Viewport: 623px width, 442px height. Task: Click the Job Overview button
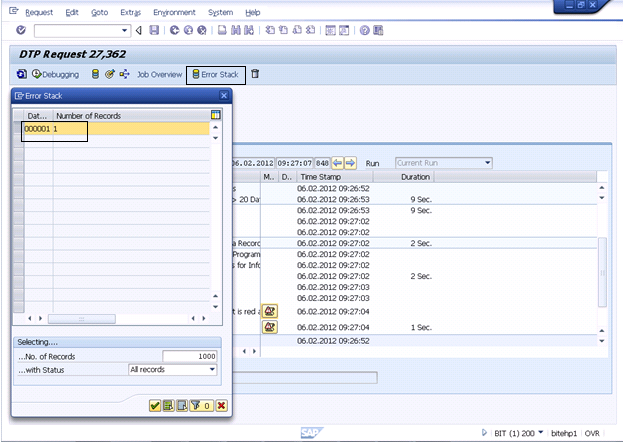[x=159, y=74]
